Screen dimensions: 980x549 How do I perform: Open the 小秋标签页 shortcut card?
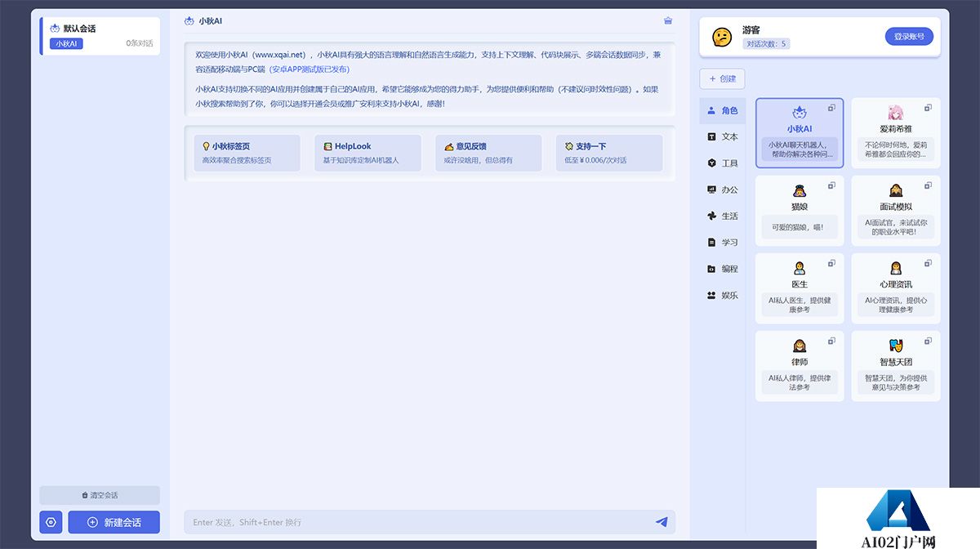(x=247, y=153)
